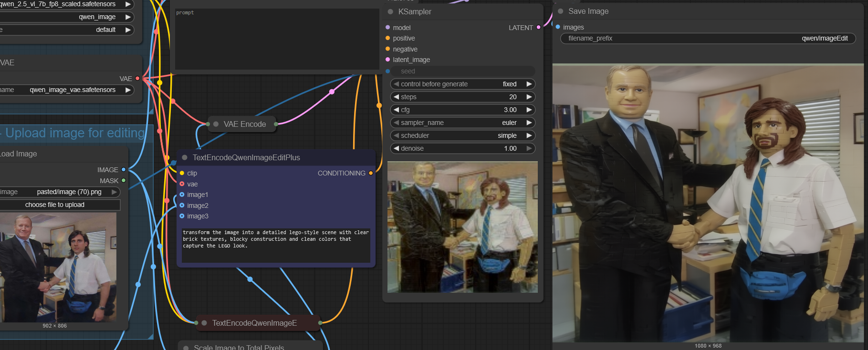Image resolution: width=868 pixels, height=350 pixels.
Task: Select the Save Image node title
Action: coord(588,11)
